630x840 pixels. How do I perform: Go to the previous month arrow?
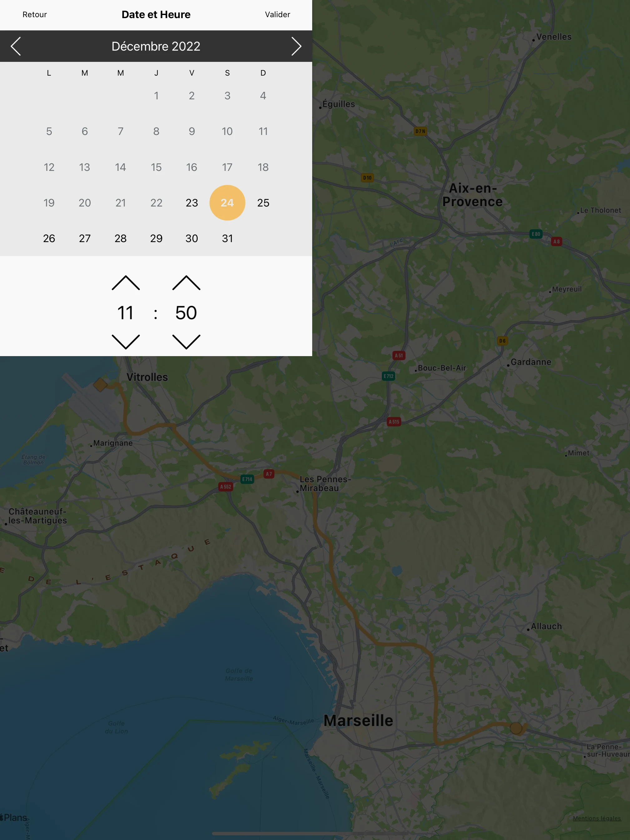[x=16, y=46]
